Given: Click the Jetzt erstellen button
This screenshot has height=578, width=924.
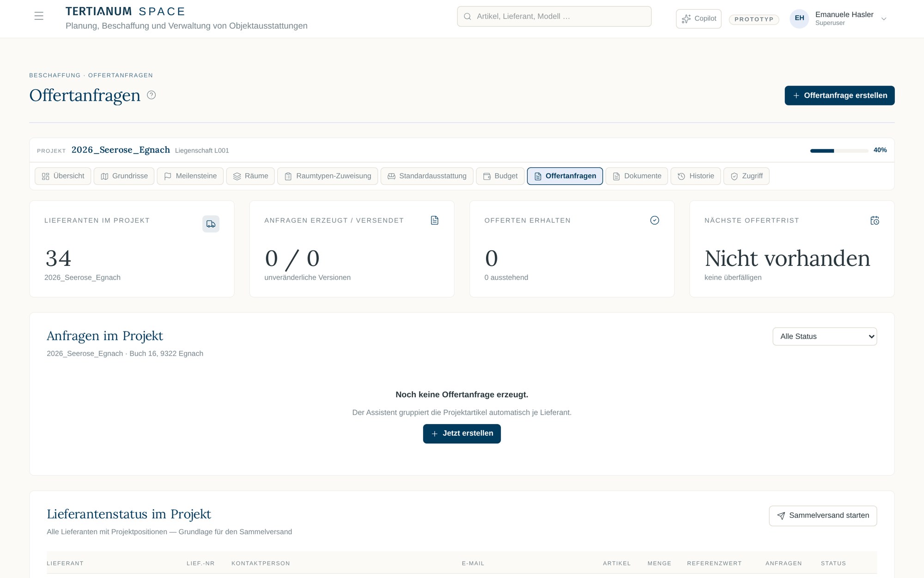Looking at the screenshot, I should (x=462, y=434).
